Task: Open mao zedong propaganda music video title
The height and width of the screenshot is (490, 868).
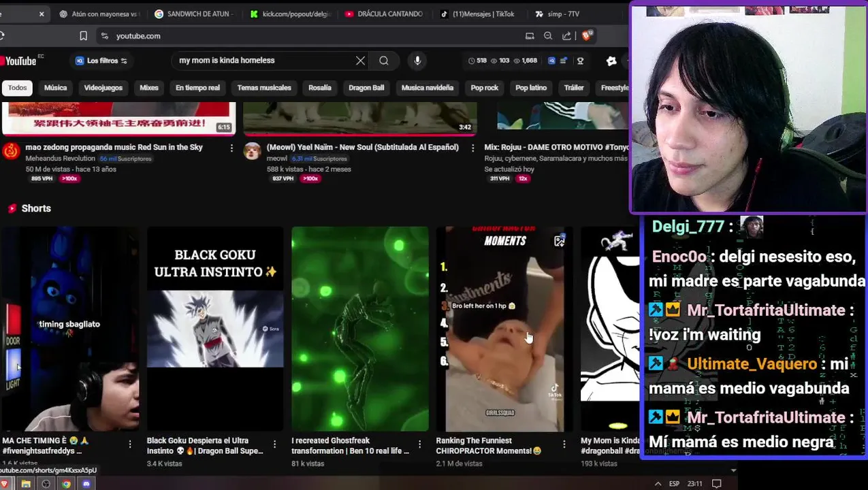Action: pyautogui.click(x=114, y=147)
